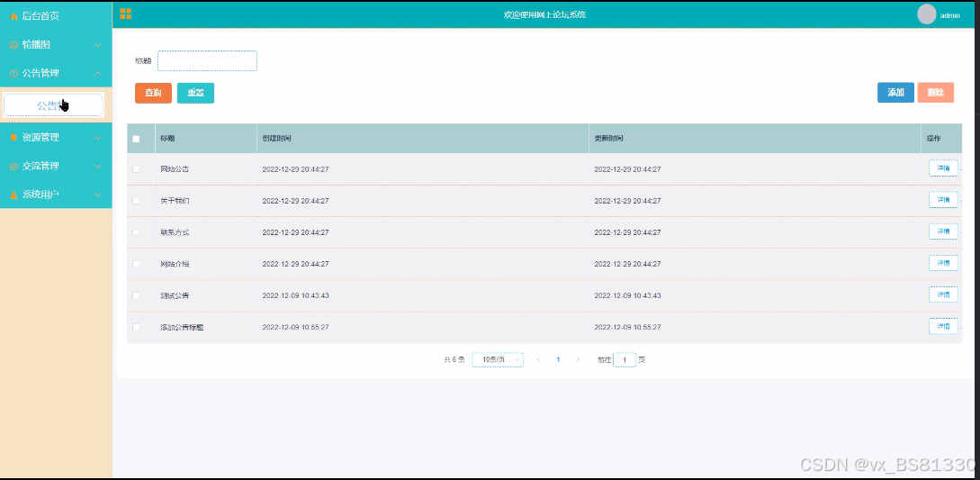Screen dimensions: 980x480
Task: Open the 轮播图 sidebar menu
Action: click(x=57, y=45)
